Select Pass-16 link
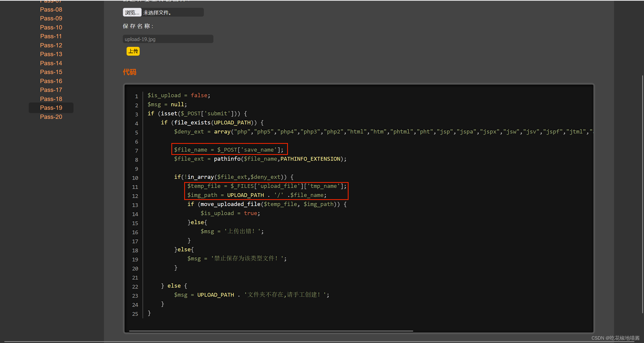The height and width of the screenshot is (343, 644). (51, 81)
